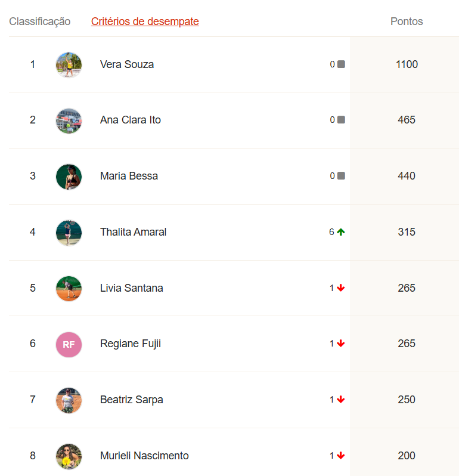Click the red down arrow beside Livia Santana
The width and height of the screenshot is (459, 476).
coord(341,288)
